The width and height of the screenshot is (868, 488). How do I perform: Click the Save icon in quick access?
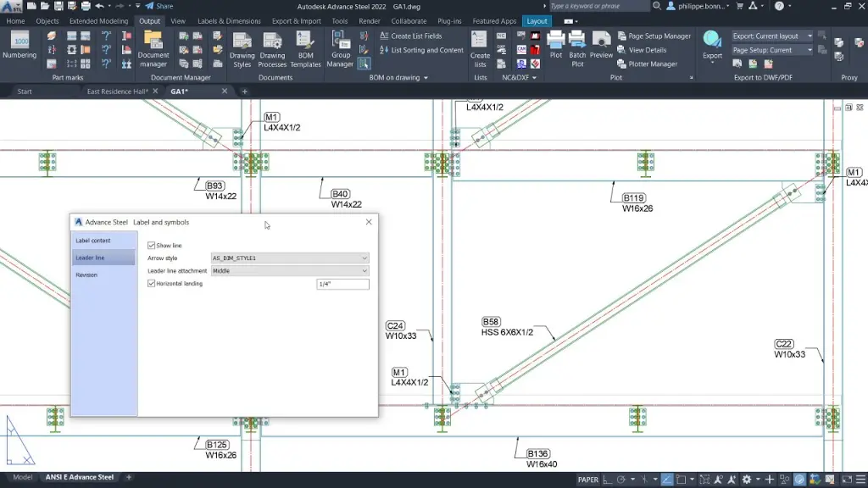(58, 6)
